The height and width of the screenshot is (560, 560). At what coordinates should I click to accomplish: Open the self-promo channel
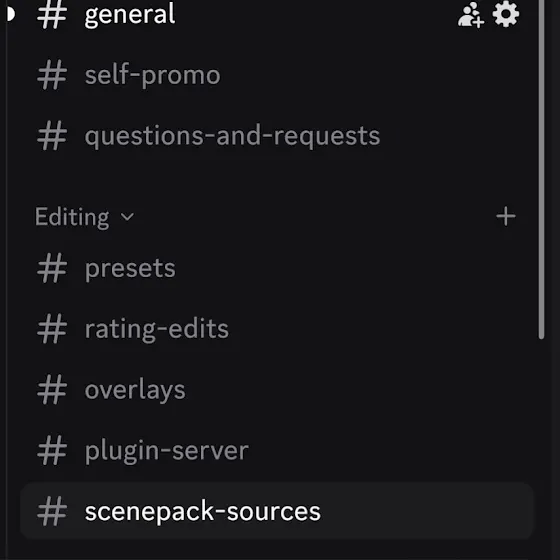(152, 75)
